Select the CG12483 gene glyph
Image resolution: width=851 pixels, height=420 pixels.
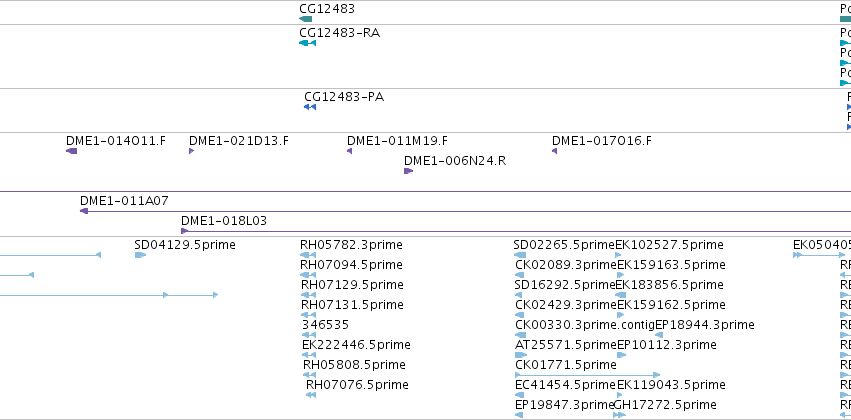tap(306, 19)
